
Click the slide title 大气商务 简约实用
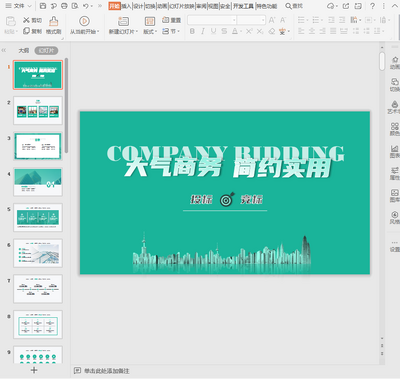click(229, 168)
